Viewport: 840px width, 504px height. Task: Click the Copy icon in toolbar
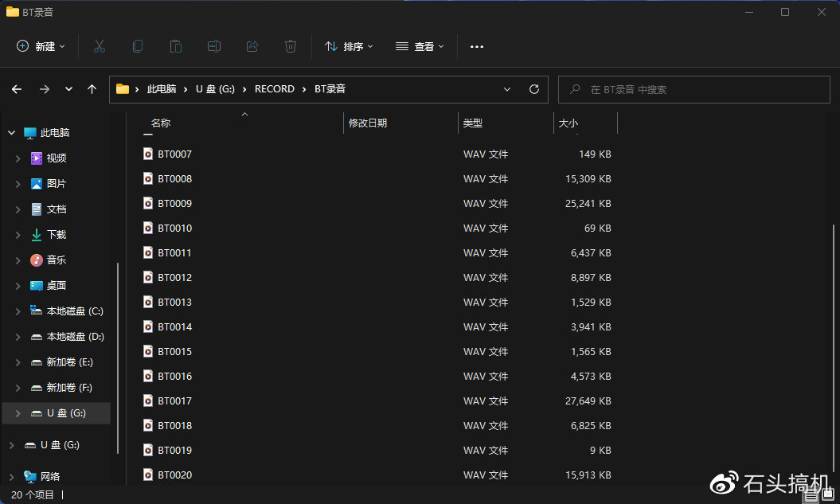138,47
